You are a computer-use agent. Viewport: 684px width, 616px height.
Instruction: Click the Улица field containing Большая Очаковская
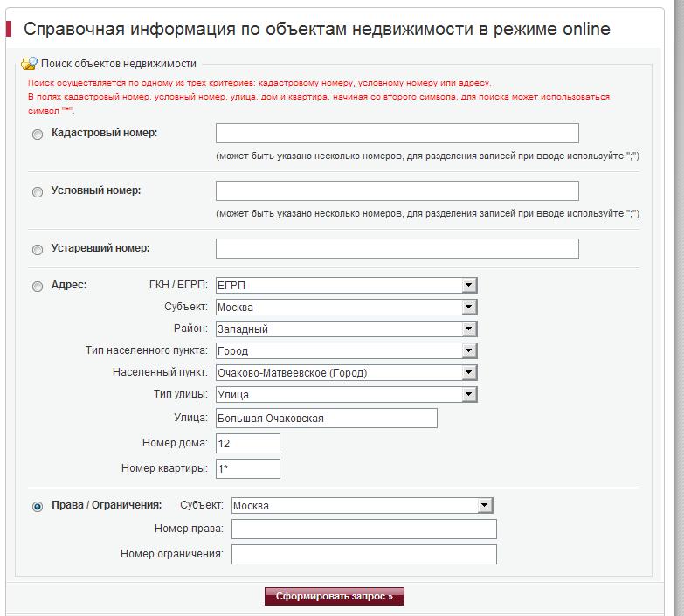point(326,419)
